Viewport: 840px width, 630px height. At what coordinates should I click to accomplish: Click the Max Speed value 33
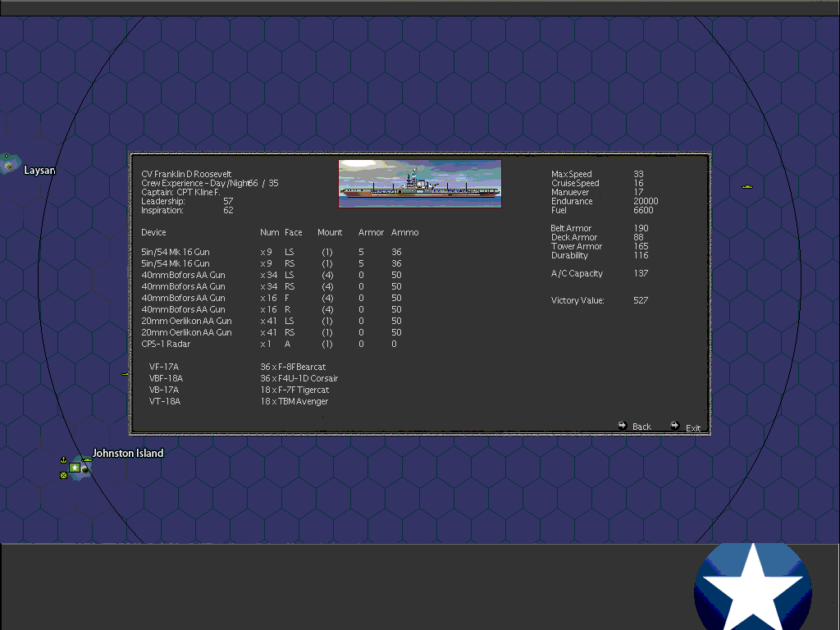coord(638,174)
